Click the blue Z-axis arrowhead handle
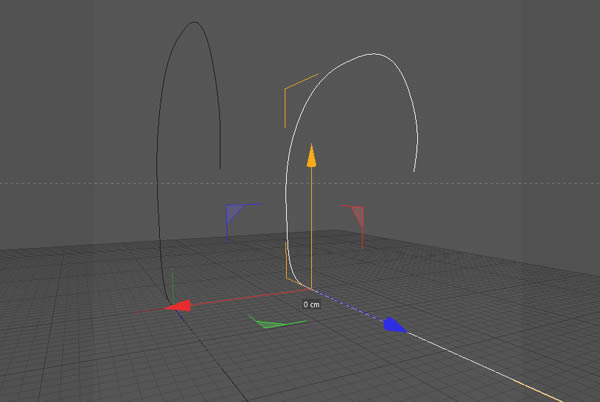 point(395,325)
